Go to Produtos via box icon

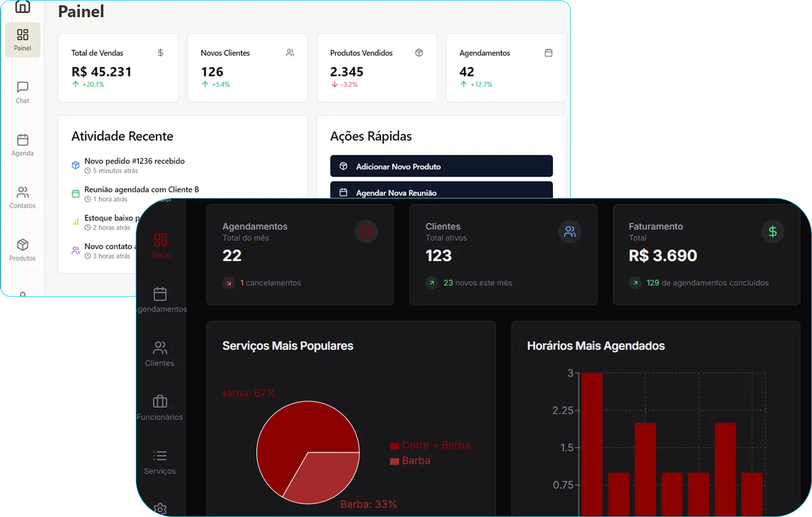tap(22, 249)
